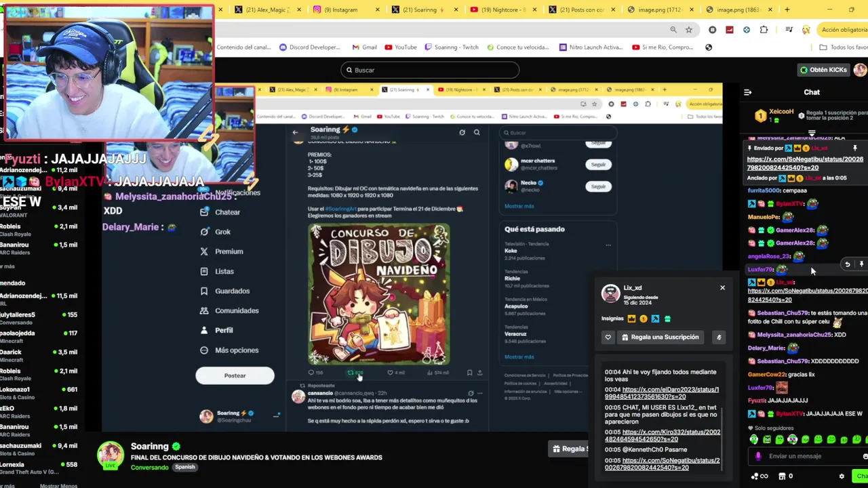Open the Todos los favoritos folder
The width and height of the screenshot is (868, 488).
click(844, 47)
